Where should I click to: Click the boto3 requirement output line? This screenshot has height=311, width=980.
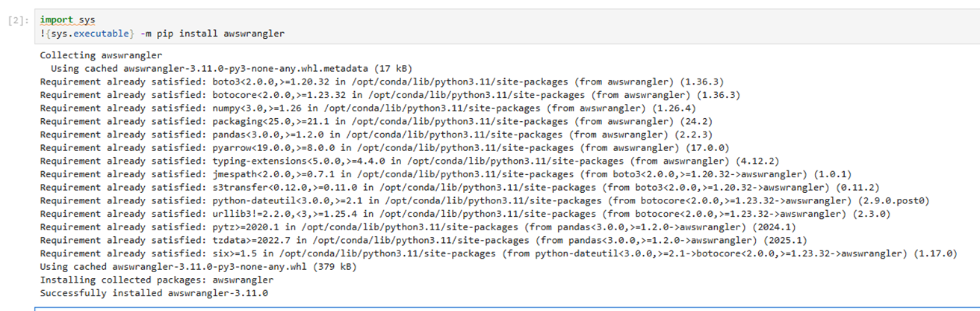tap(382, 81)
